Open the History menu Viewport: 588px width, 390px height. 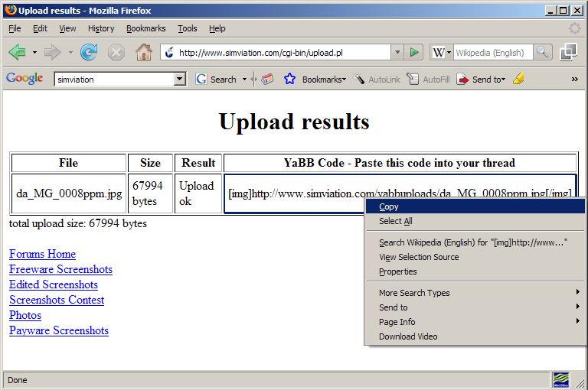coord(100,28)
